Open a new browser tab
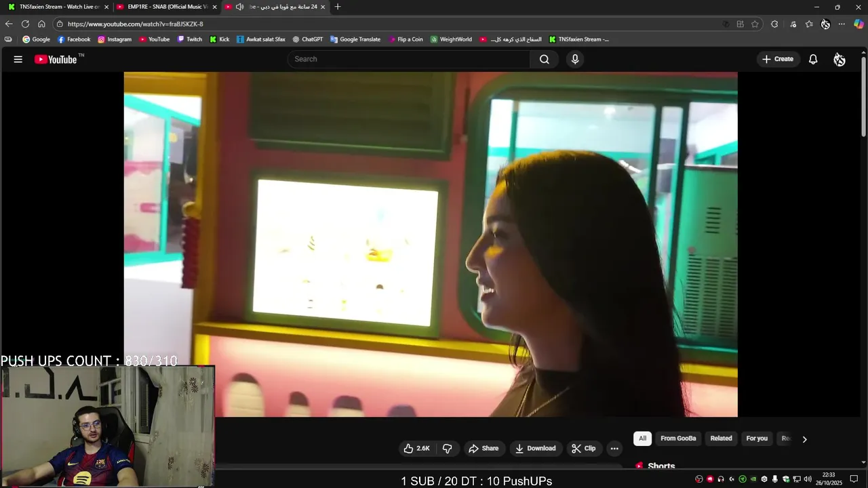868x488 pixels. tap(338, 7)
